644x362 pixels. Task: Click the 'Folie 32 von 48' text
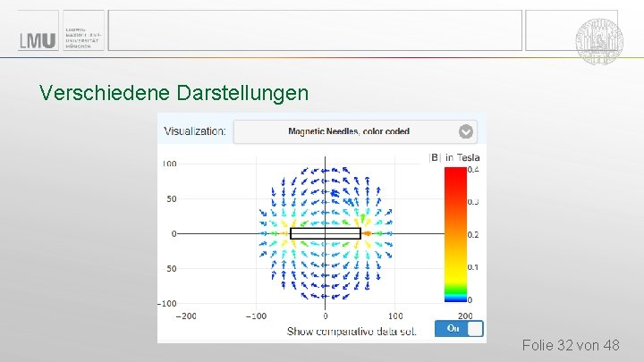[571, 345]
